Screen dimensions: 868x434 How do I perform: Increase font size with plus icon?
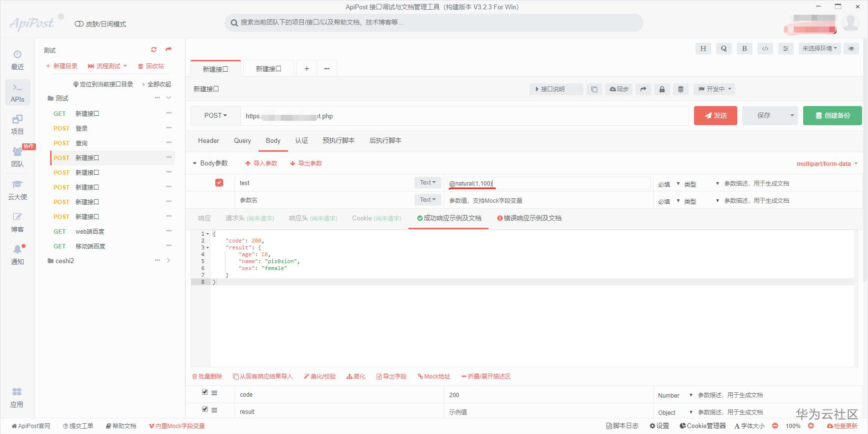point(811,426)
